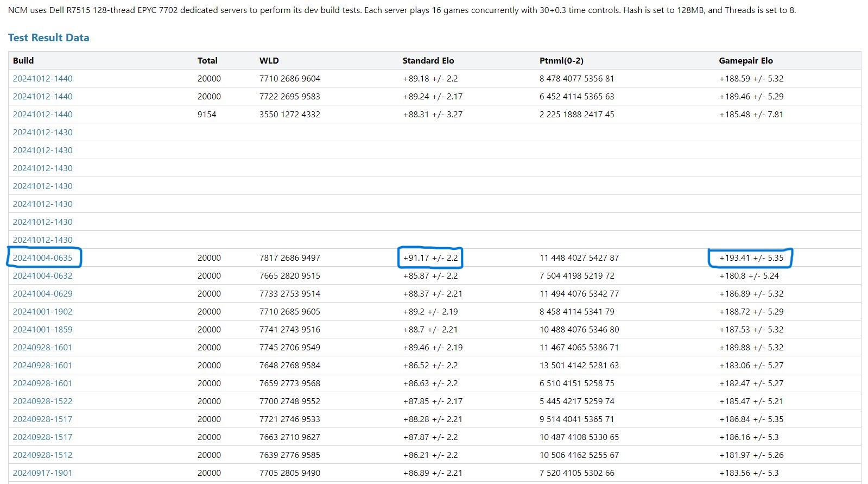Select WLD cell 7817 2686 9497
The image size is (868, 484).
pos(290,257)
